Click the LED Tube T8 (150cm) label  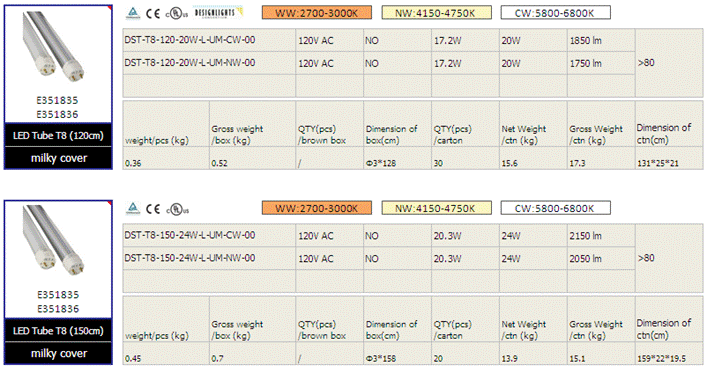(x=58, y=331)
